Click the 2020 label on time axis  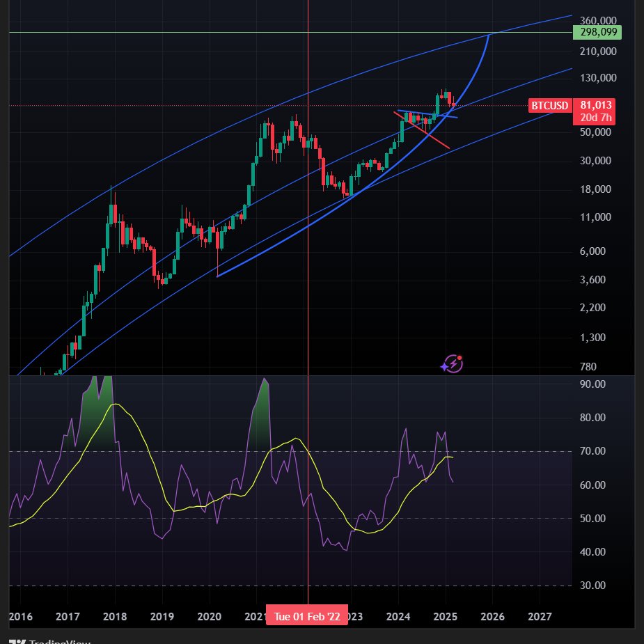coord(209,616)
